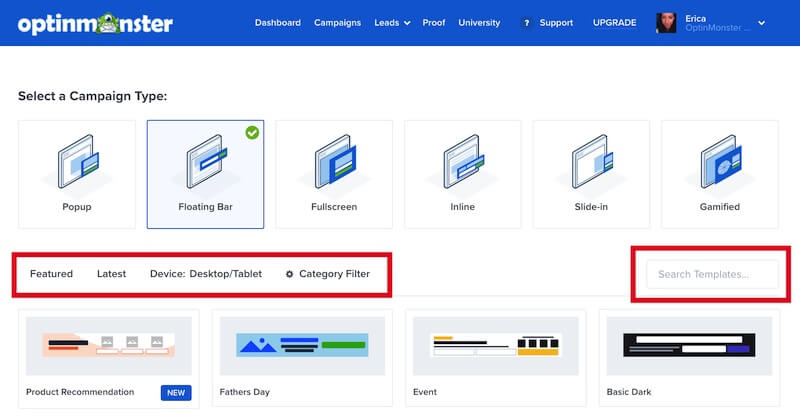Image resolution: width=800 pixels, height=419 pixels.
Task: Click the Basic Dark template name
Action: click(629, 392)
